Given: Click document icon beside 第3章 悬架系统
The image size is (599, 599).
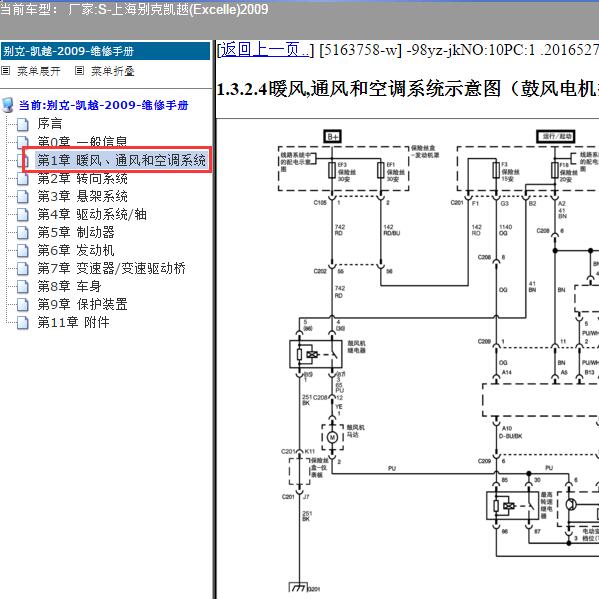Looking at the screenshot, I should tap(23, 197).
